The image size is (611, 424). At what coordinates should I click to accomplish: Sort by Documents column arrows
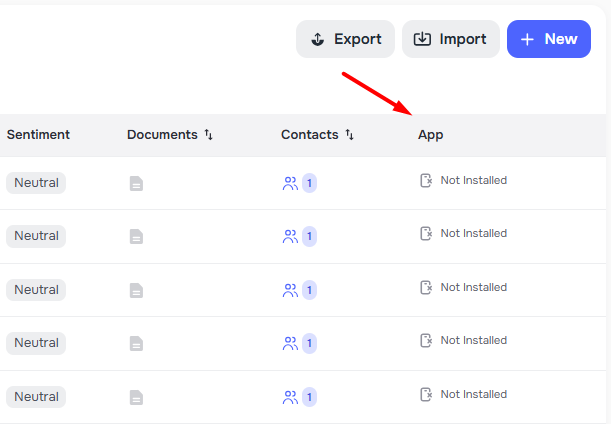click(x=209, y=135)
